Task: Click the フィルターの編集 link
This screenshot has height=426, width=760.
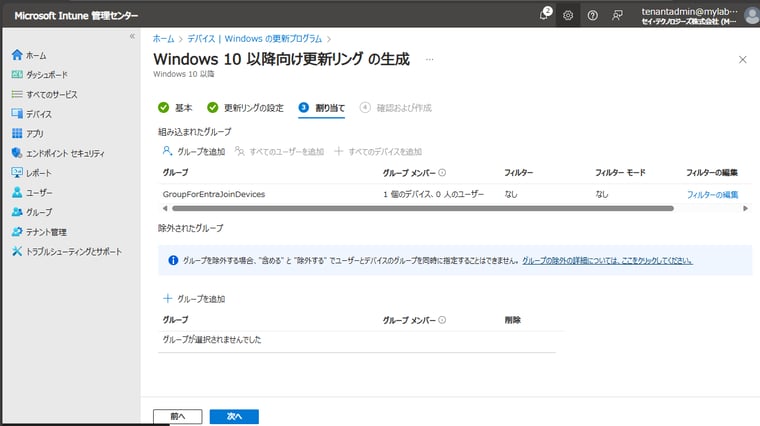Action: [x=712, y=195]
